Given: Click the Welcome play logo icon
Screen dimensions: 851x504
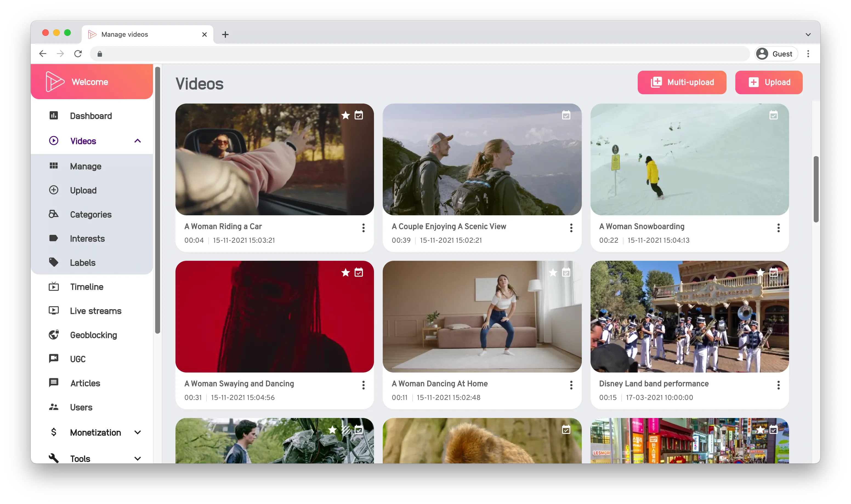Looking at the screenshot, I should (x=55, y=82).
